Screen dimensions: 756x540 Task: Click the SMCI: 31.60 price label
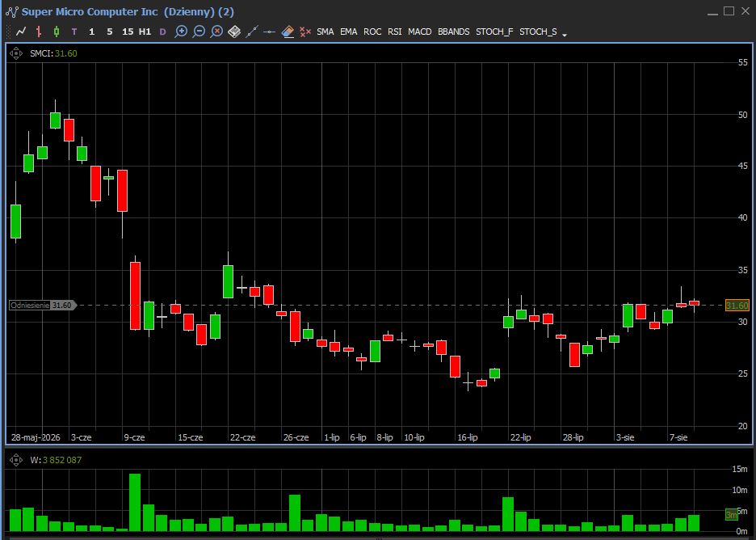(53, 53)
